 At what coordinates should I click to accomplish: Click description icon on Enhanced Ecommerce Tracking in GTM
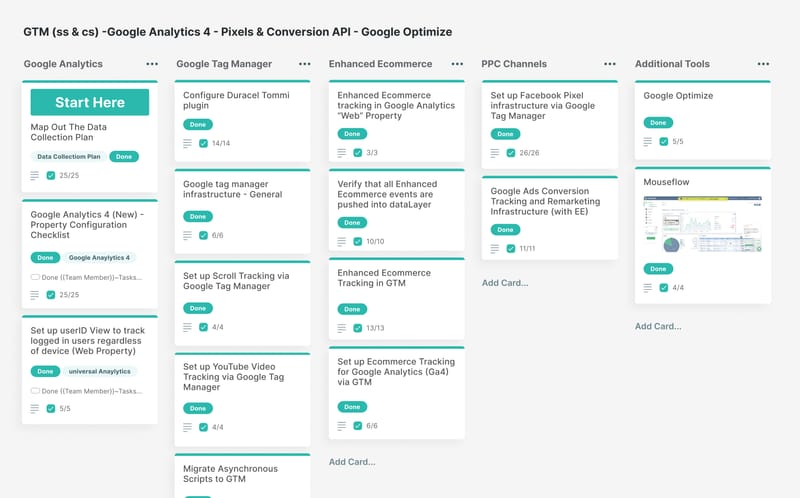pyautogui.click(x=341, y=328)
